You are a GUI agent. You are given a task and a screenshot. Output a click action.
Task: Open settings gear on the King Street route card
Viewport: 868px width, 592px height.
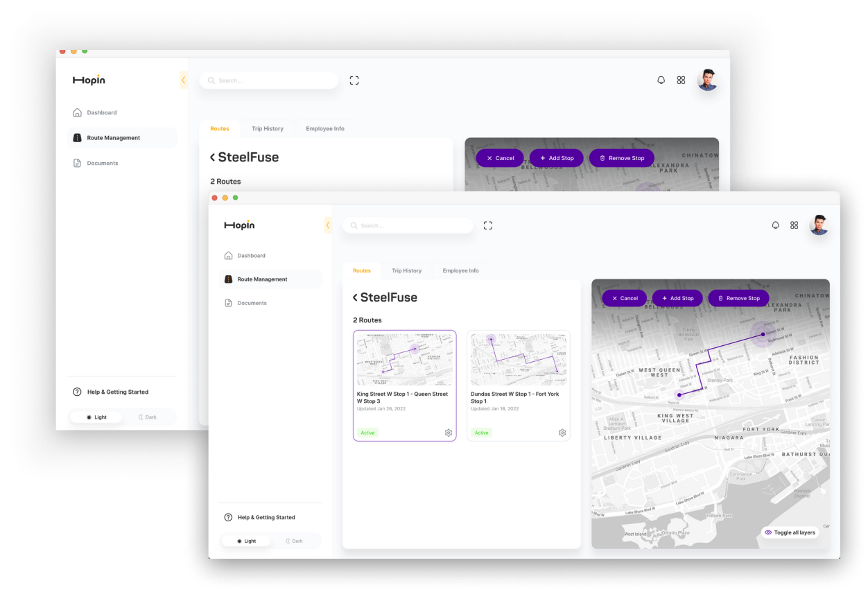(x=449, y=433)
